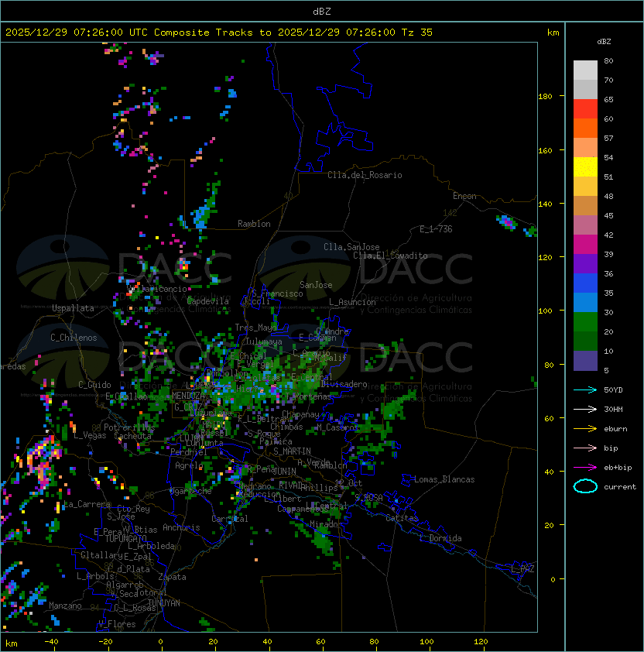This screenshot has height=652, width=644.
Task: Click the white 30HM track arrow
Action: click(585, 410)
